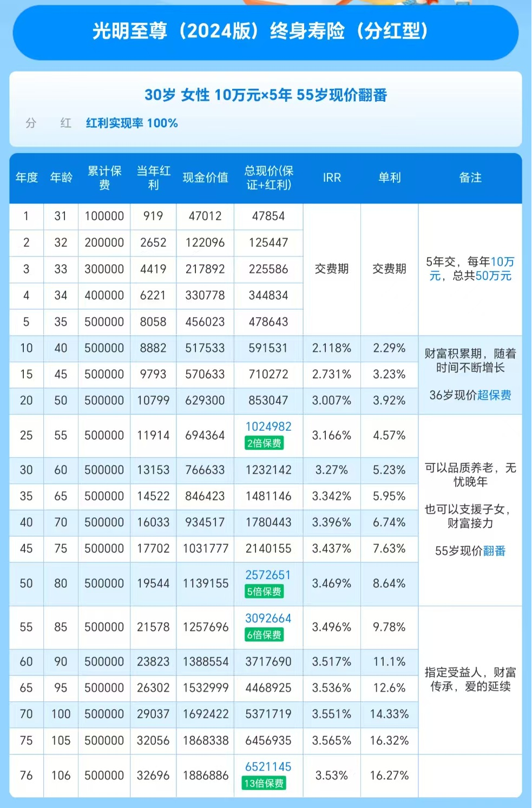This screenshot has width=532, height=808.
Task: Click the highlighted 翻番 text in remarks
Action: click(495, 550)
